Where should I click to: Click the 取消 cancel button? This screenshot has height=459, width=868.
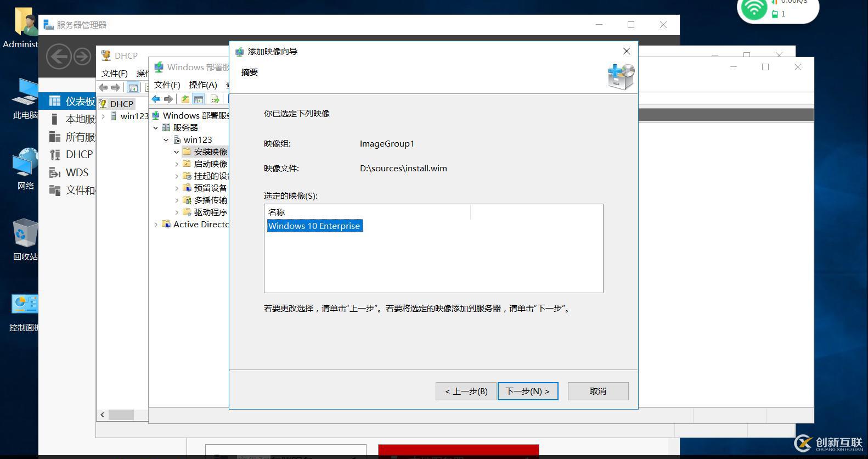pos(598,391)
